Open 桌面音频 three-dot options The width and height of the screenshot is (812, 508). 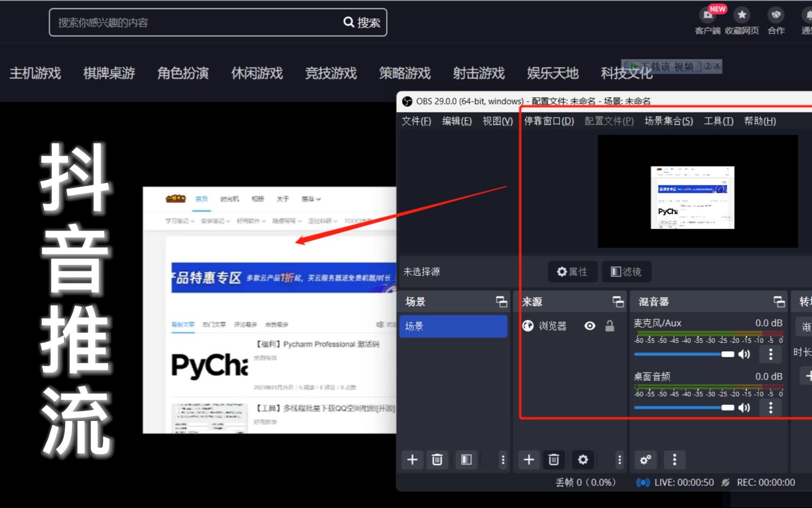[771, 407]
